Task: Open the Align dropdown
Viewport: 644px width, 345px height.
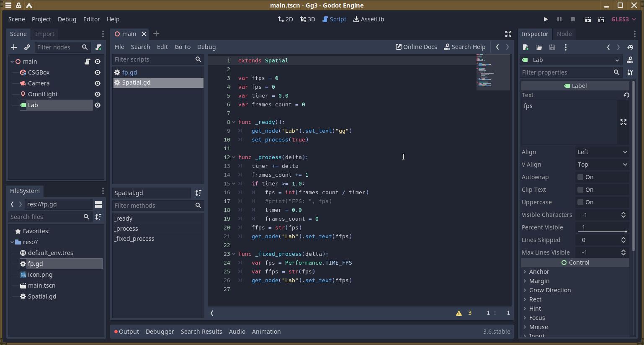Action: (602, 152)
